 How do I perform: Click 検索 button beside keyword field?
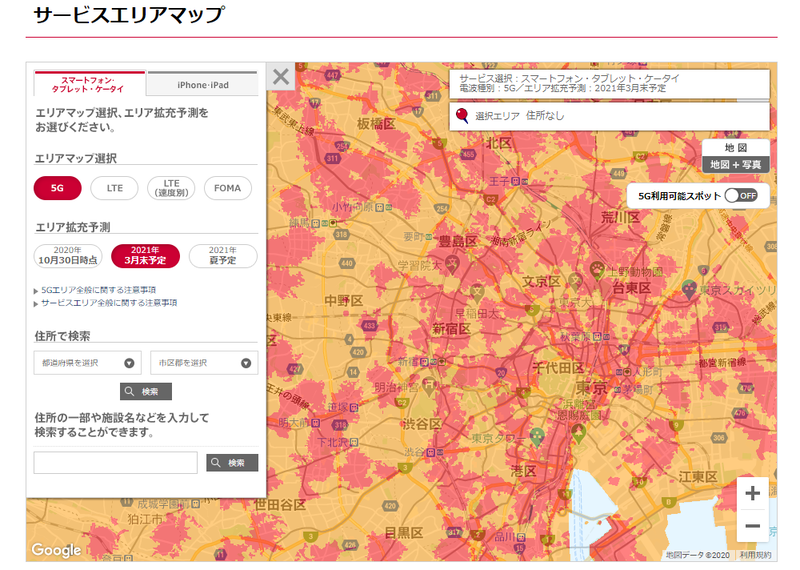point(232,463)
